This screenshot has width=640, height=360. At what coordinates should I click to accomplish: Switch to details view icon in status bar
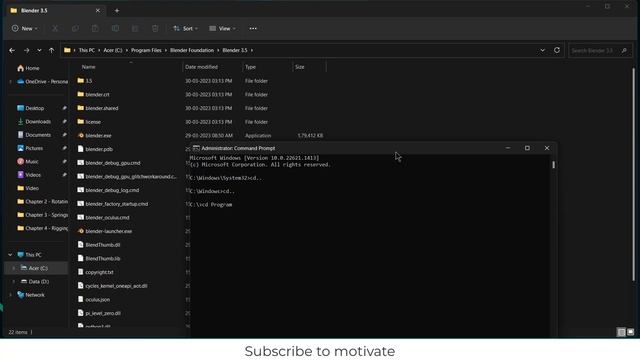621,332
